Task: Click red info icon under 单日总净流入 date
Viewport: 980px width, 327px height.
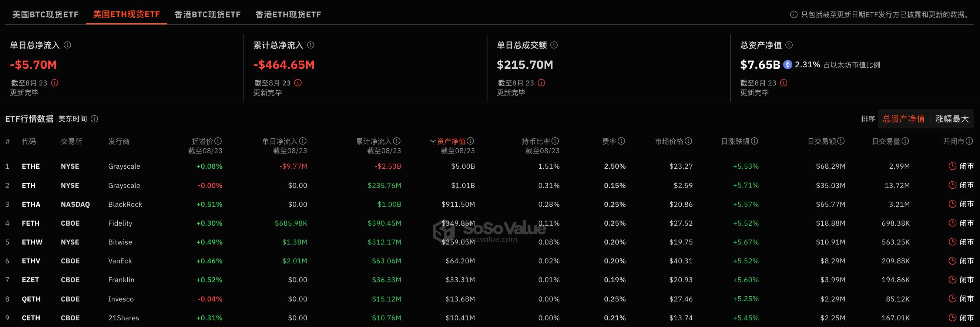Action: coord(55,82)
